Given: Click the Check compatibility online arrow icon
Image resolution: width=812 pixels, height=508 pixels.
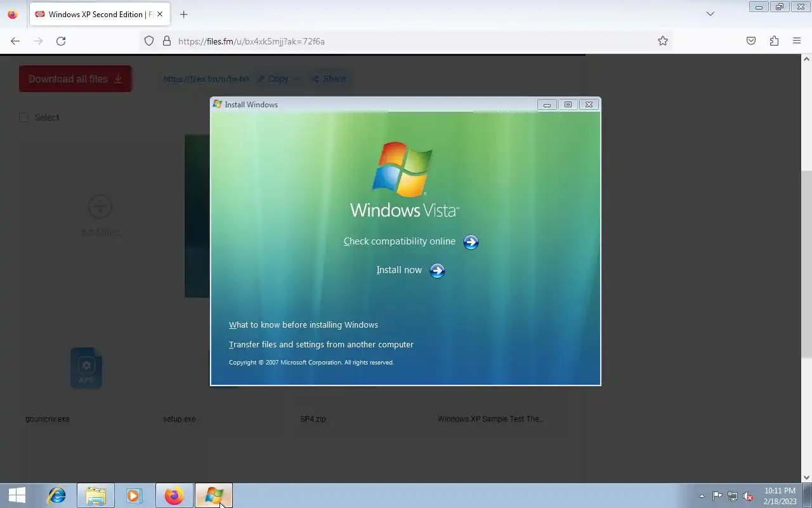Looking at the screenshot, I should 471,242.
